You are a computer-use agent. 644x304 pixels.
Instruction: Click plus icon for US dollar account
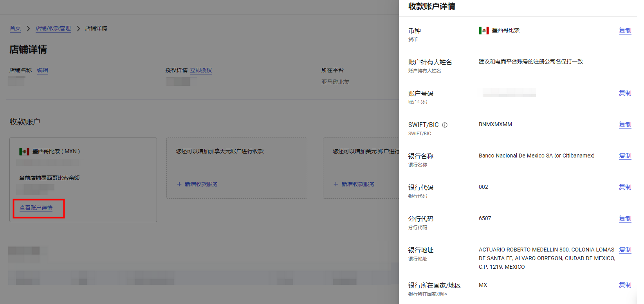pyautogui.click(x=336, y=184)
